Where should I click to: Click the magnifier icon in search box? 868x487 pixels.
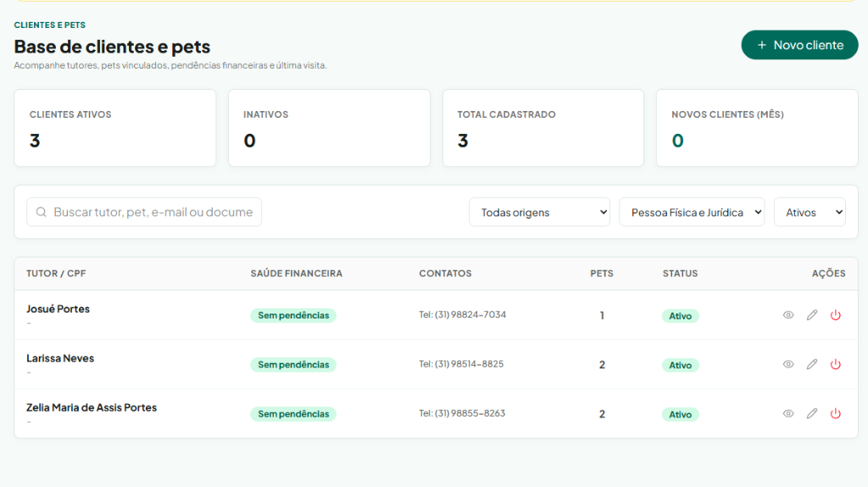(x=41, y=212)
